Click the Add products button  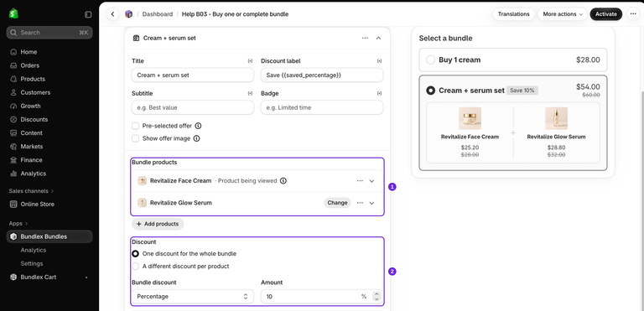[158, 224]
